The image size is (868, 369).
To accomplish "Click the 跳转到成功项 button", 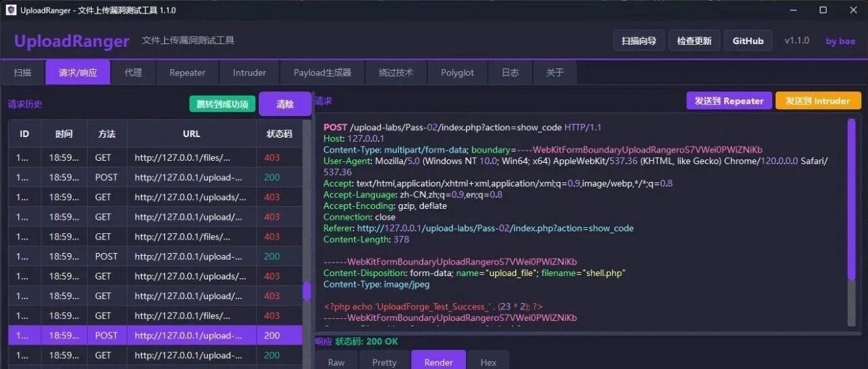I will [222, 104].
